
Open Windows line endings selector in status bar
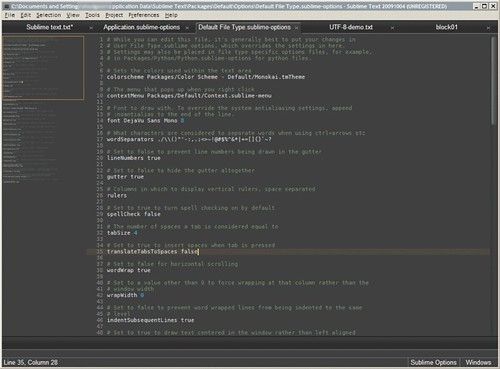[478, 362]
